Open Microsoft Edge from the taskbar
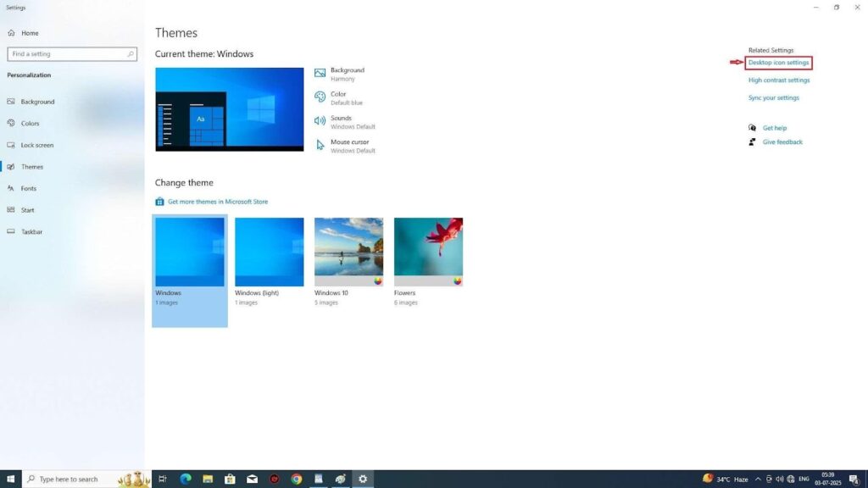The image size is (868, 488). click(186, 479)
